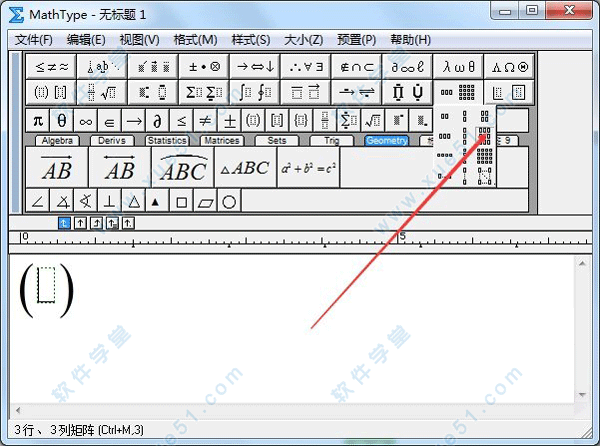Choose the 4x4 matrix template
Screen dimensions: 600x446
(484, 156)
